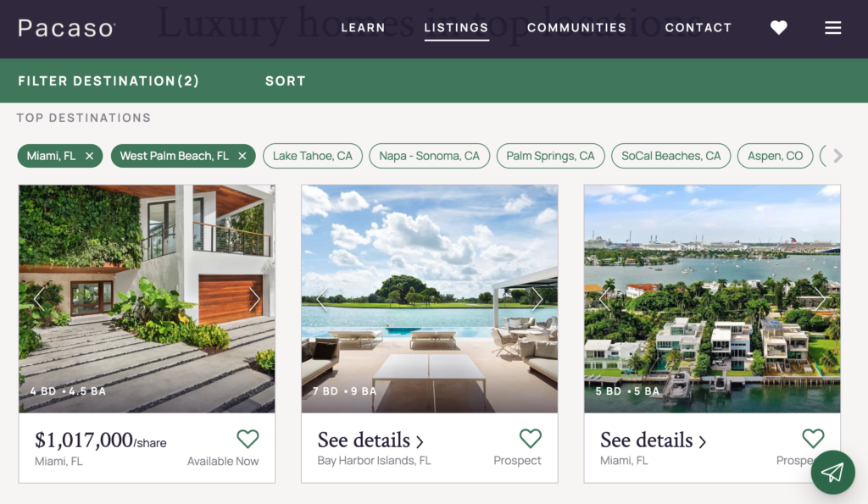
Task: Favorite the $1,017,000 Miami listing
Action: click(x=248, y=439)
